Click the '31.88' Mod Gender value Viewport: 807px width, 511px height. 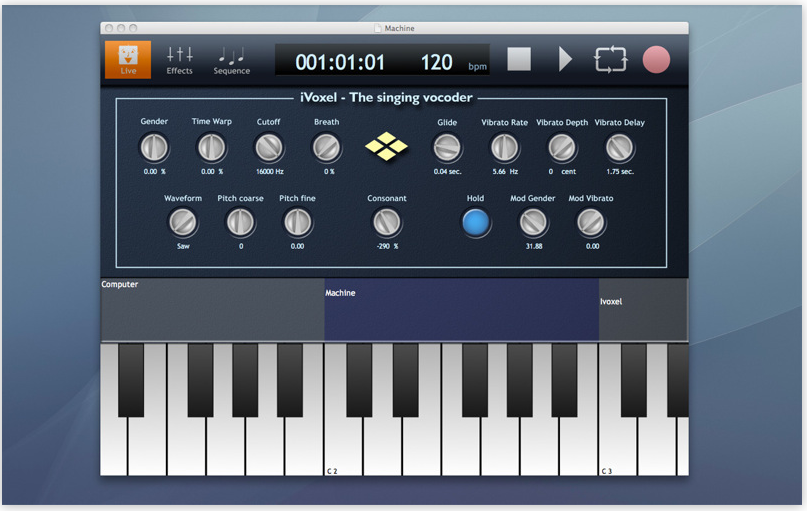point(534,246)
